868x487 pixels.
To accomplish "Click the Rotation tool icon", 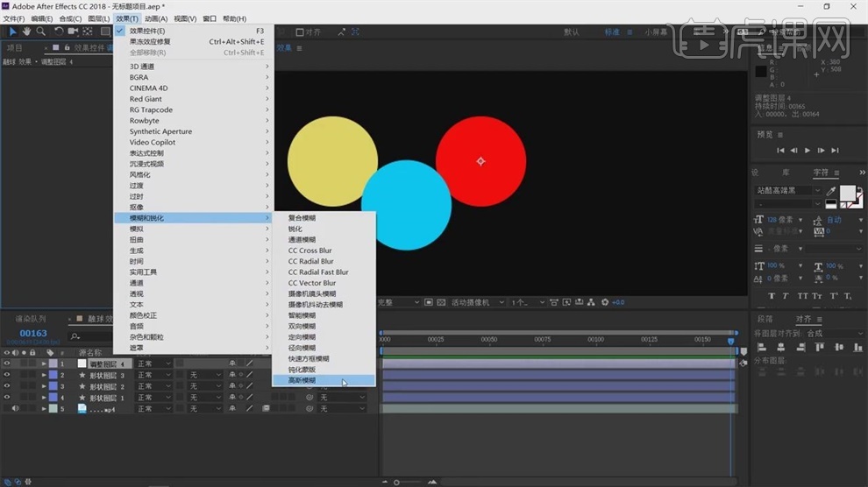I will click(x=59, y=32).
